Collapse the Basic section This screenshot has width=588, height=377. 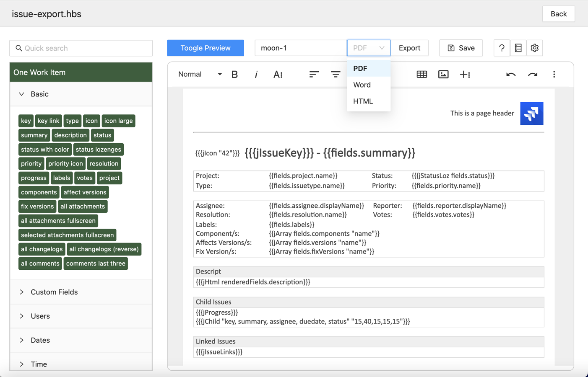[22, 94]
